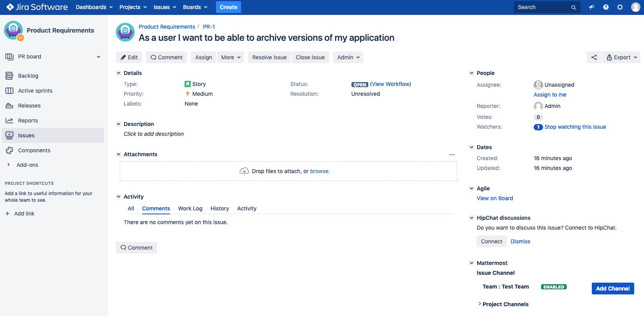Open the More dropdown

tap(231, 57)
